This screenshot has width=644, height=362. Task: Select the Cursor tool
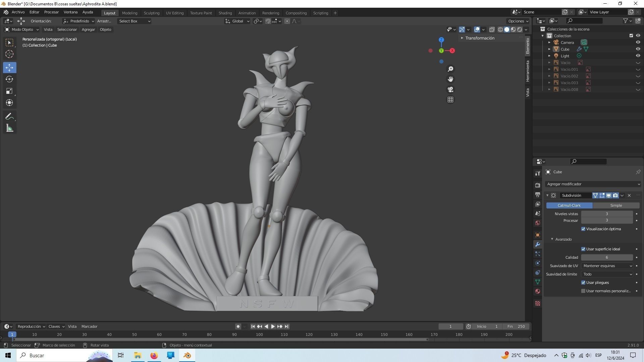pyautogui.click(x=9, y=54)
